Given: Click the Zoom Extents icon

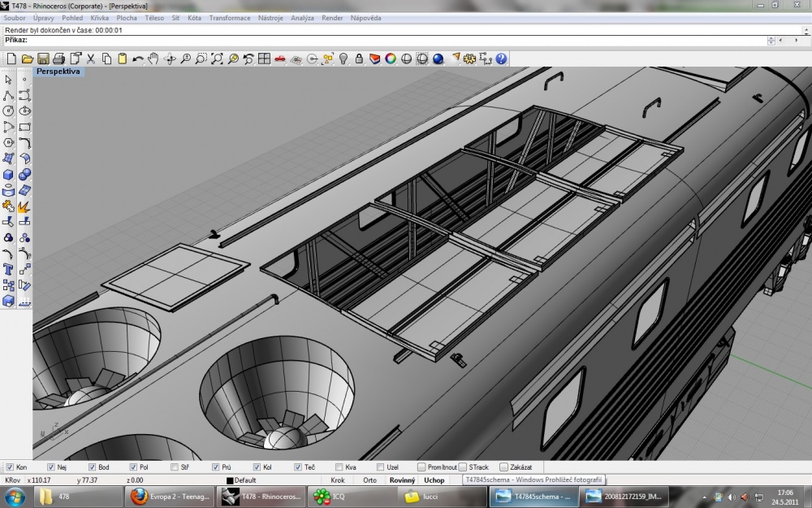Looking at the screenshot, I should [217, 59].
